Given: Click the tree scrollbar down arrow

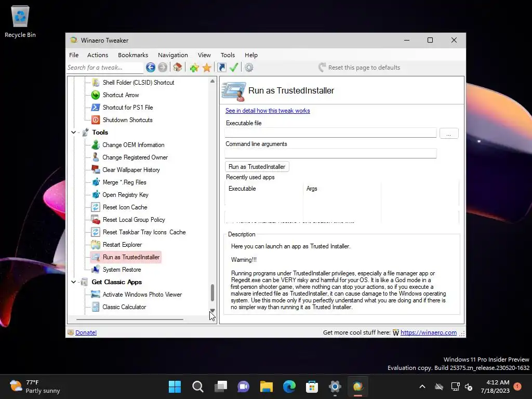Looking at the screenshot, I should click(x=212, y=311).
